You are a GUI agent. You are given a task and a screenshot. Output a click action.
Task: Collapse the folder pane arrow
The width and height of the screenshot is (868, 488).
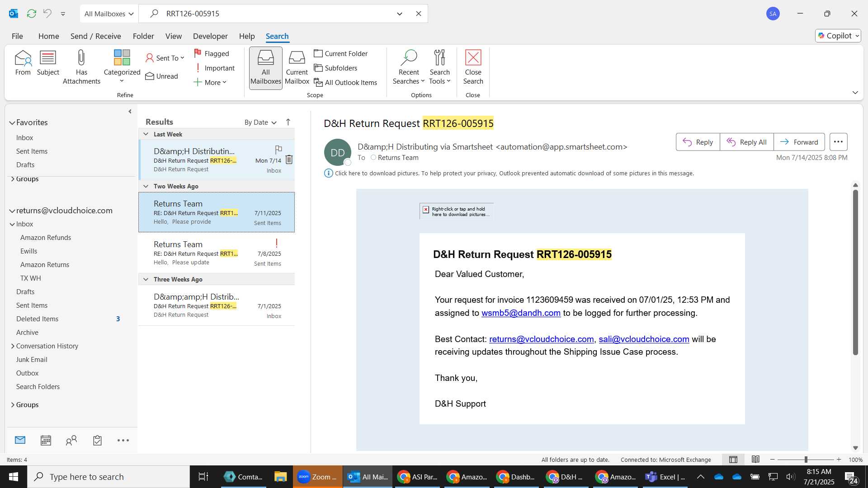(x=130, y=112)
